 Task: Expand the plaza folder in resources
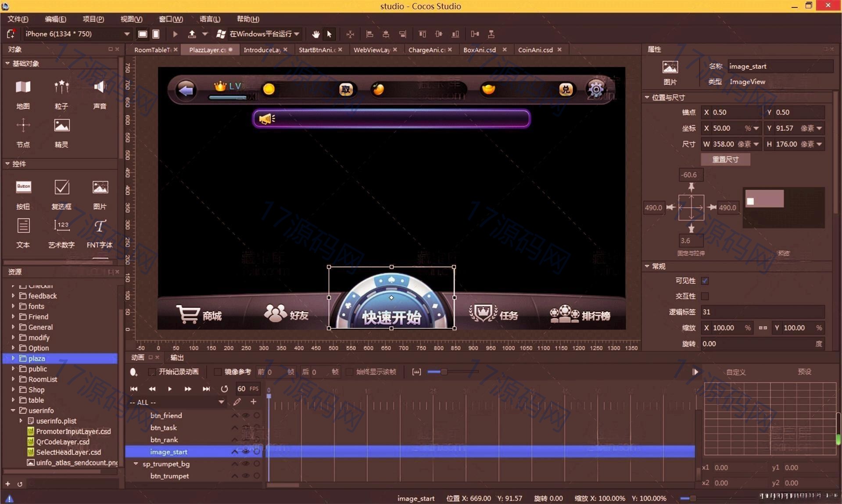pos(13,358)
